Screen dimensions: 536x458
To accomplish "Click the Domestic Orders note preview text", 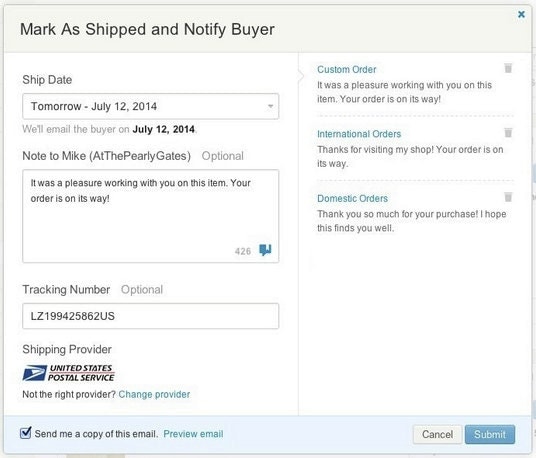I will click(412, 221).
